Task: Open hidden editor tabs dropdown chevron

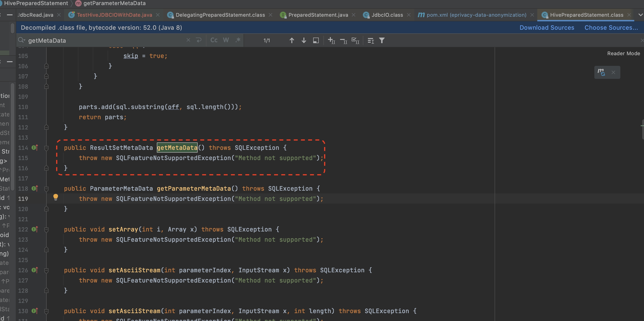Action: point(640,15)
